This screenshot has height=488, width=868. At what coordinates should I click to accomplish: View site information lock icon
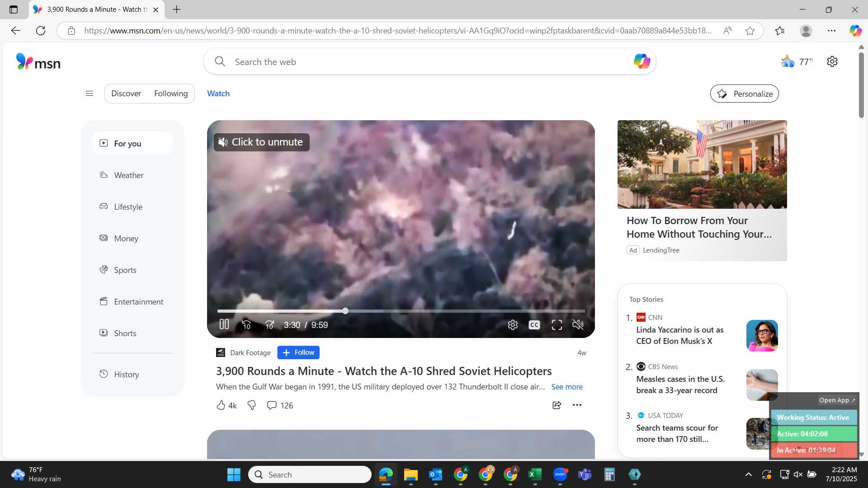(x=71, y=31)
